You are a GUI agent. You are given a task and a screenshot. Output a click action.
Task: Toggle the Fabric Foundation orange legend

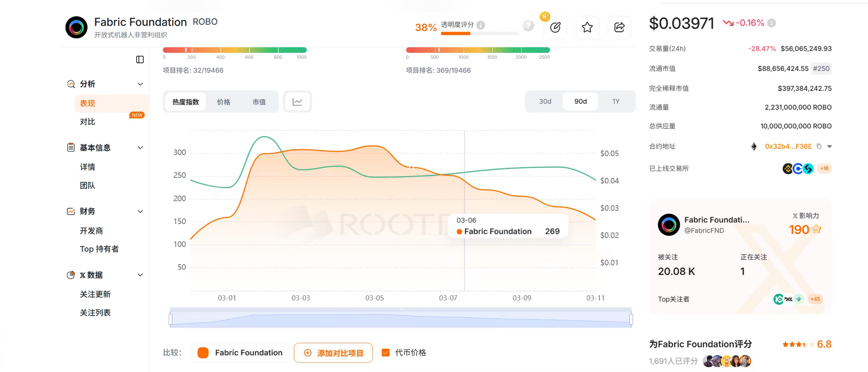[203, 353]
